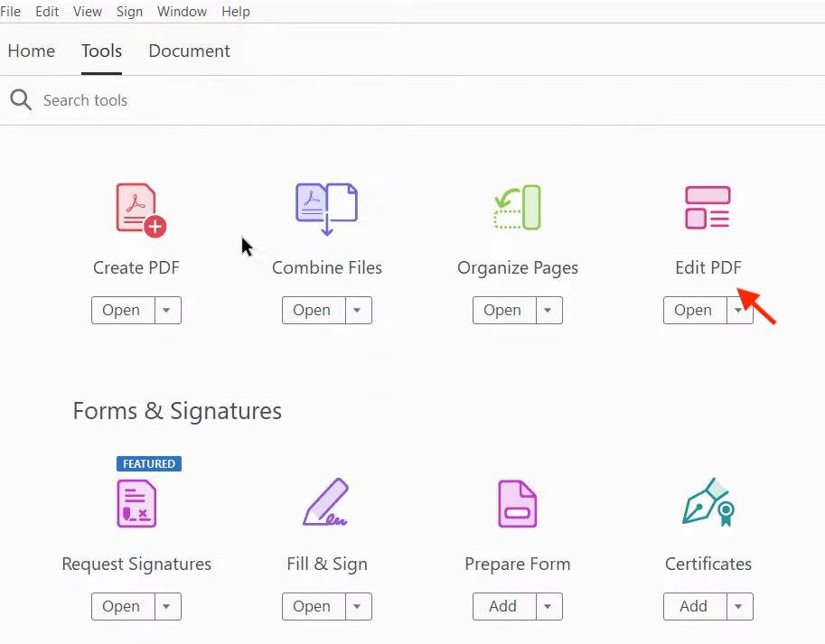Expand the Certificates Add dropdown arrow
This screenshot has width=825, height=644.
(x=738, y=606)
